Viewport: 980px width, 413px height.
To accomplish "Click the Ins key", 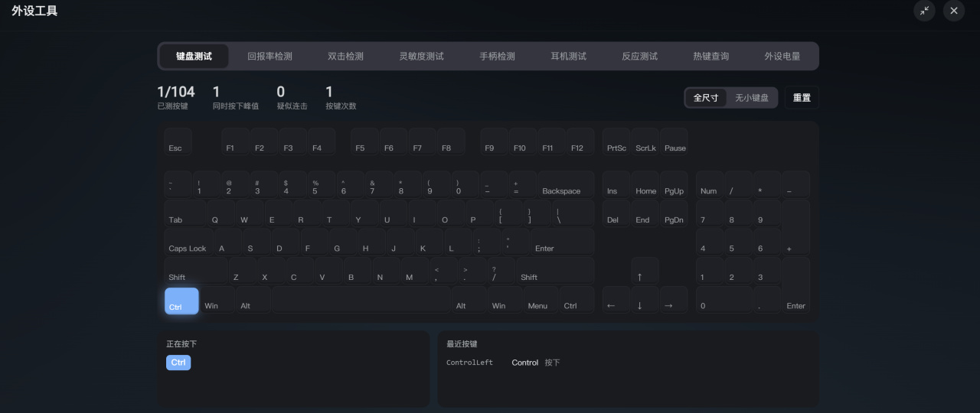I will click(x=616, y=184).
